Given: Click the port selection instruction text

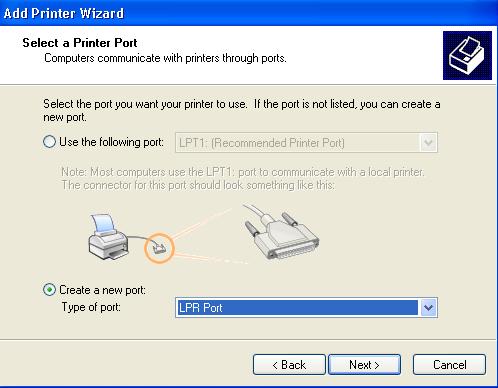Looking at the screenshot, I should click(x=242, y=110).
